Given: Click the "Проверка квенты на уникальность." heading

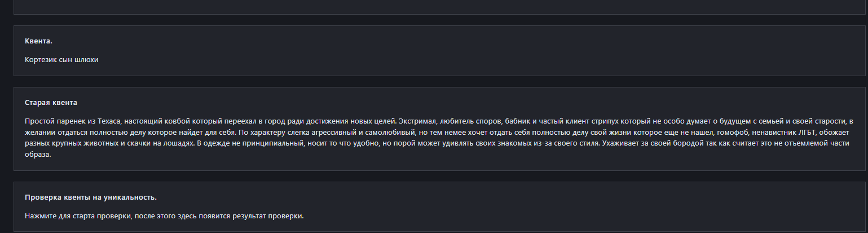Looking at the screenshot, I should coord(91,197).
